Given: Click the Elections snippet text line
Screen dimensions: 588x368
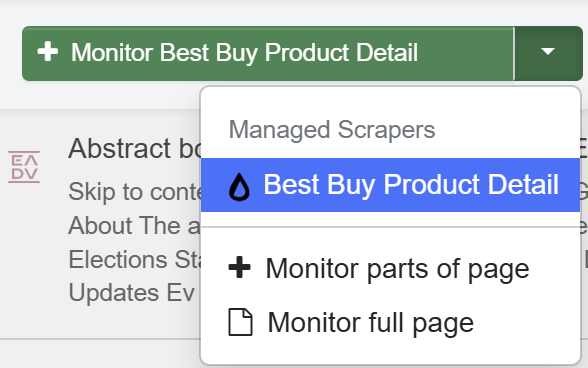Looking at the screenshot, I should click(135, 259).
